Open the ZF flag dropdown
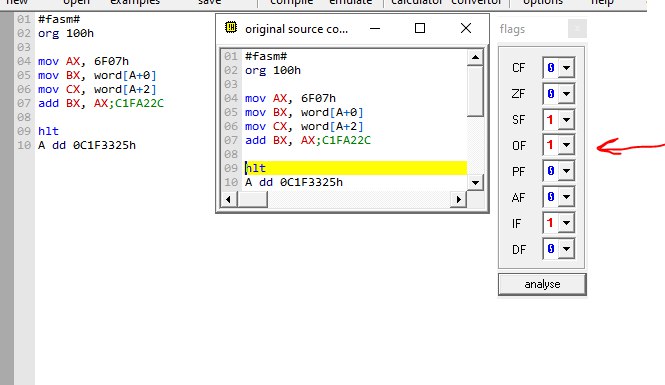This screenshot has width=665, height=385. click(567, 94)
